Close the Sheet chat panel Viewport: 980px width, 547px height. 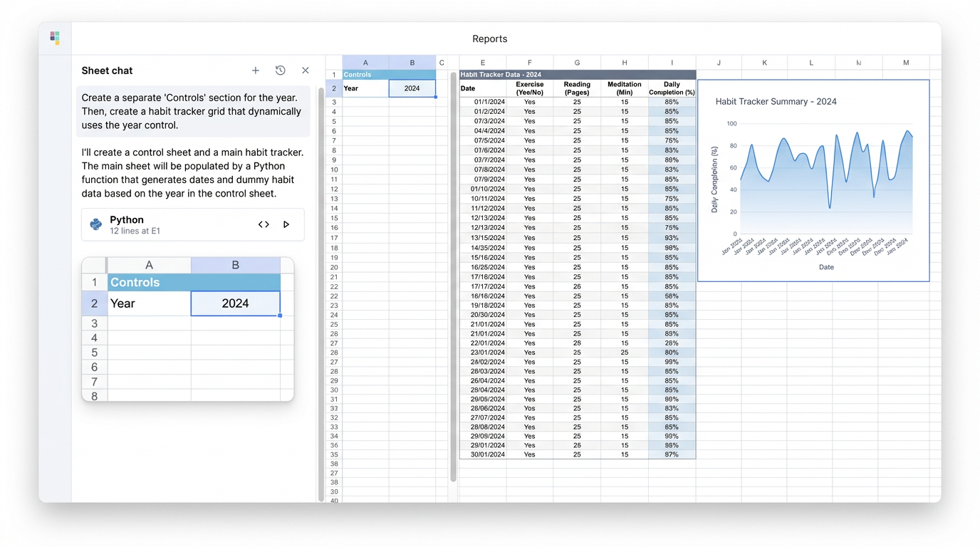[x=306, y=71]
